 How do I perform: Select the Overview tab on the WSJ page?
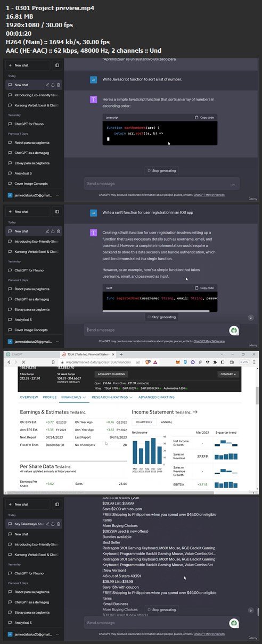[x=29, y=397]
